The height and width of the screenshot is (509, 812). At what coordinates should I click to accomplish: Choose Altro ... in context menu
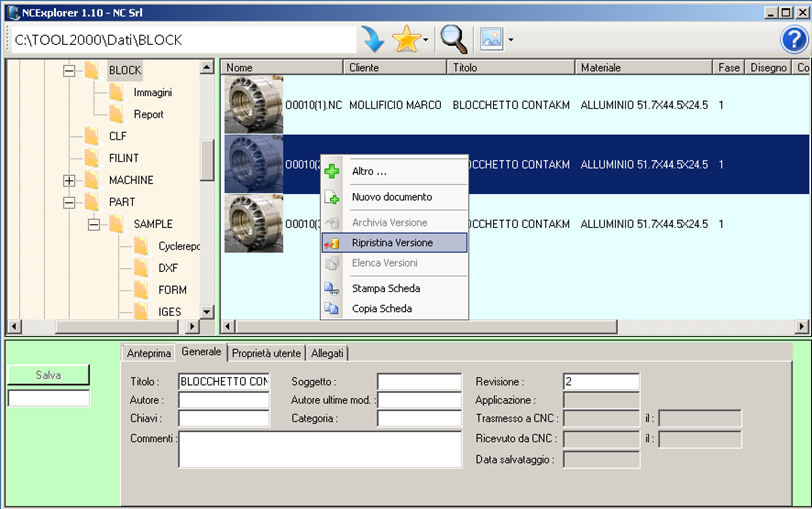pos(395,171)
